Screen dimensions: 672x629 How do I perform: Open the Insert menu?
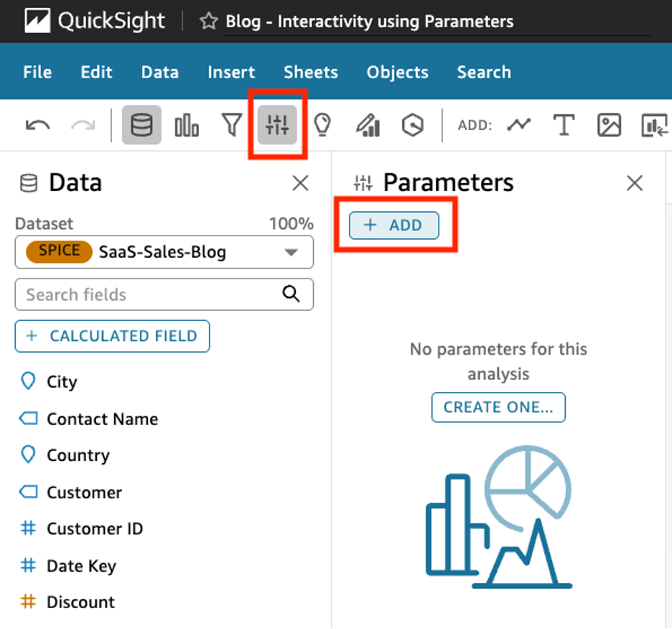point(231,72)
